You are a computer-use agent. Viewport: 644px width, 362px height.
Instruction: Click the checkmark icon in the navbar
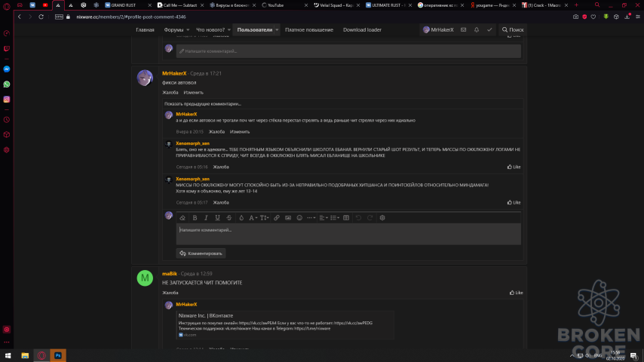click(489, 29)
